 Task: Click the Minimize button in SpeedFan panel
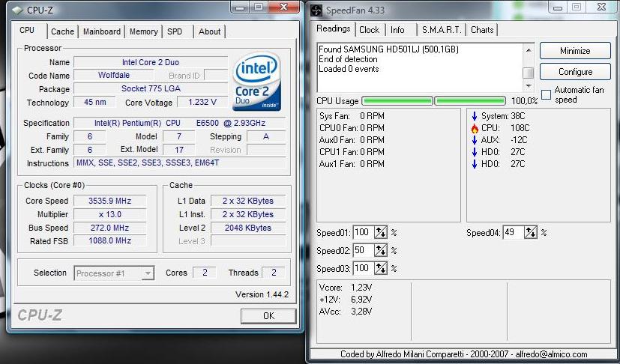coord(575,51)
